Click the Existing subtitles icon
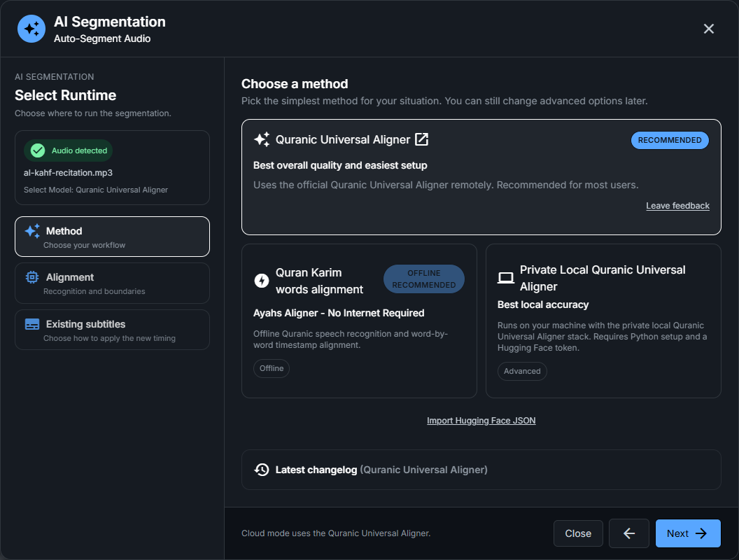This screenshot has height=560, width=739. tap(32, 324)
